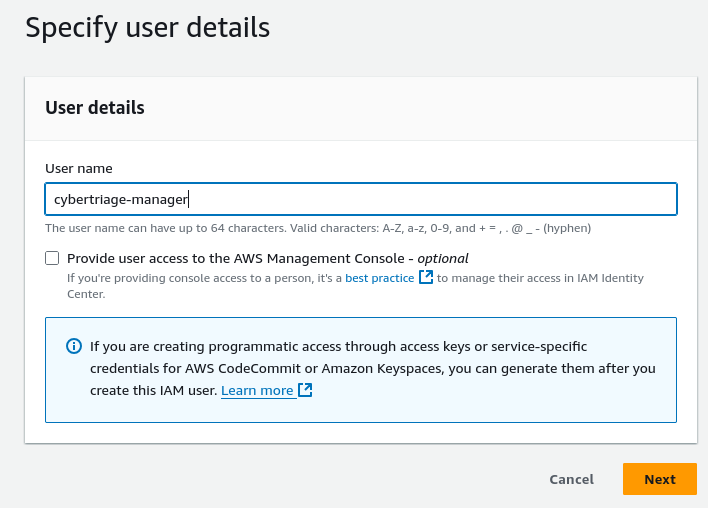Click the italic 'optional' text
708x508 pixels.
(442, 258)
